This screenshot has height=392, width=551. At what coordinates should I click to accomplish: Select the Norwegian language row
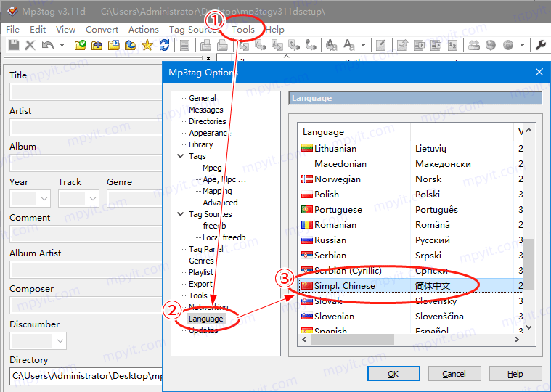click(x=410, y=179)
